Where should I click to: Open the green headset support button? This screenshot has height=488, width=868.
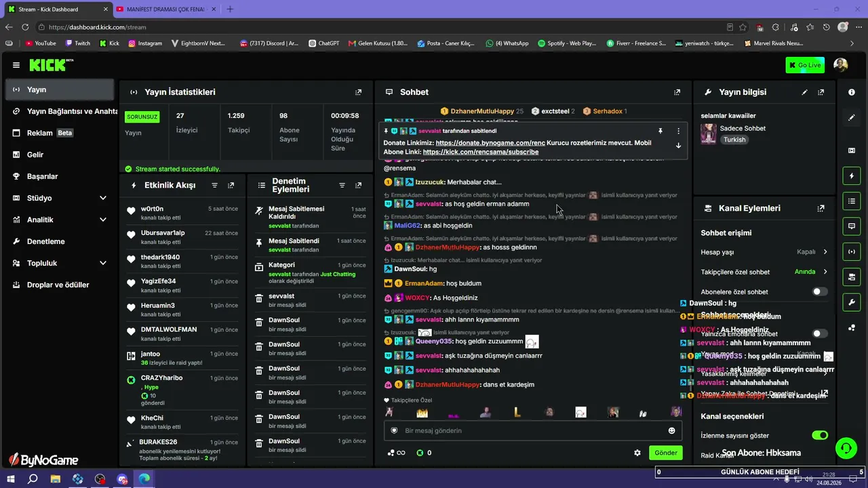[x=846, y=448]
